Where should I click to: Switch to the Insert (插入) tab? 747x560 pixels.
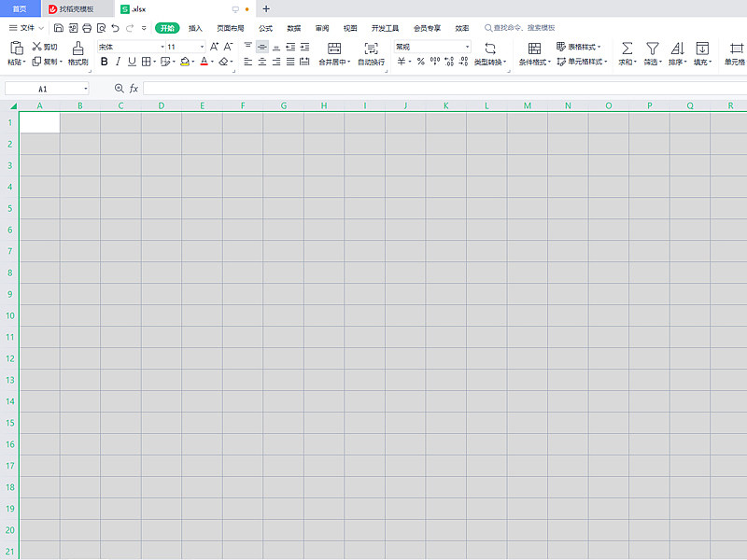point(195,28)
